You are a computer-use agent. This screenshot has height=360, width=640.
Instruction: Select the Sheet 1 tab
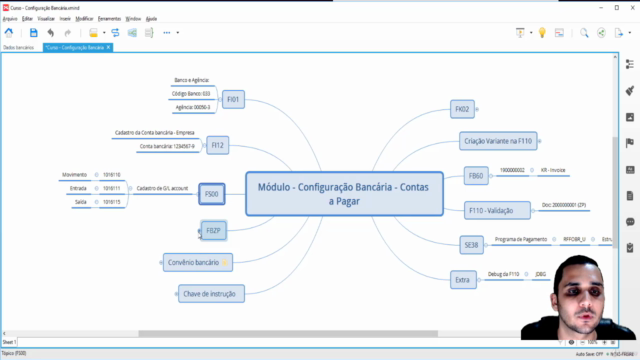9,342
